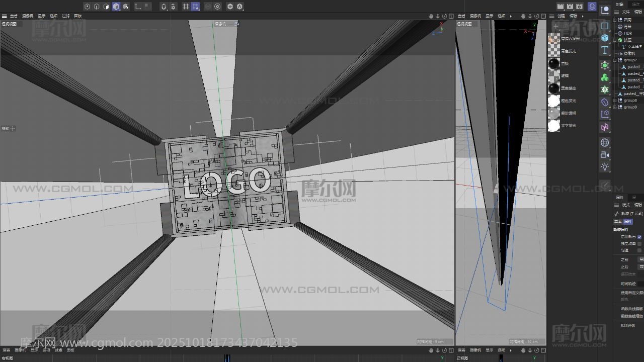Select the HDR object in object list
Screen dimensions: 644x362
tap(628, 33)
